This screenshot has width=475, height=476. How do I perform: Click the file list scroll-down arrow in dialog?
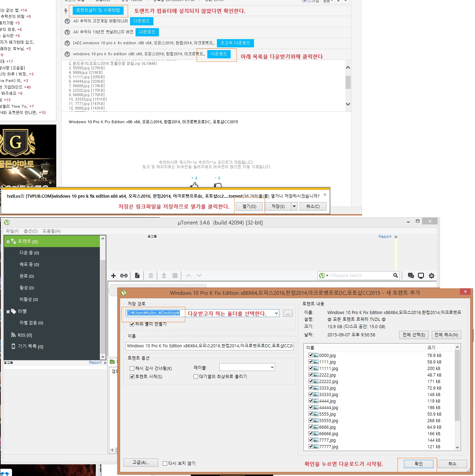457,447
